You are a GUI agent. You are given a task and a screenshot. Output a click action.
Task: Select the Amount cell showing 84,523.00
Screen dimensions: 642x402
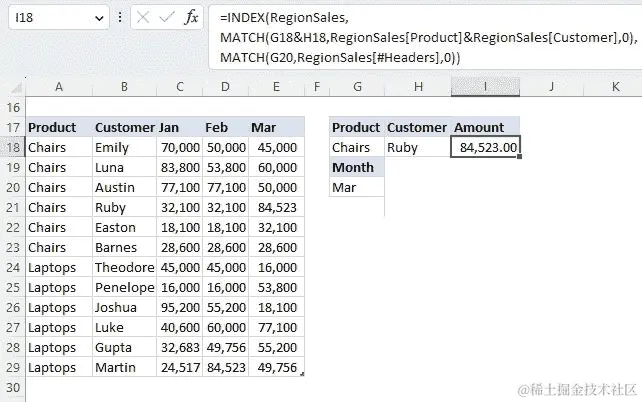[487, 147]
